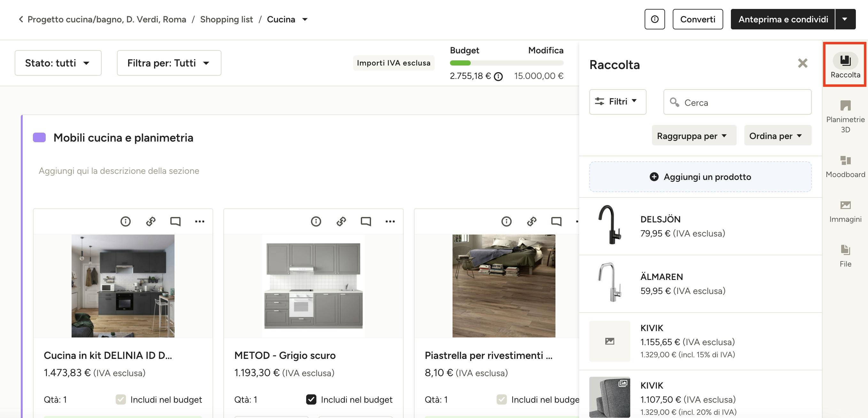Open the Filtra per: Tutti dropdown
868x418 pixels.
(x=169, y=63)
